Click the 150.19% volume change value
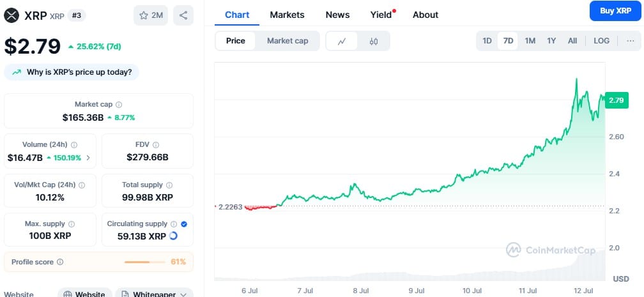 [66, 158]
